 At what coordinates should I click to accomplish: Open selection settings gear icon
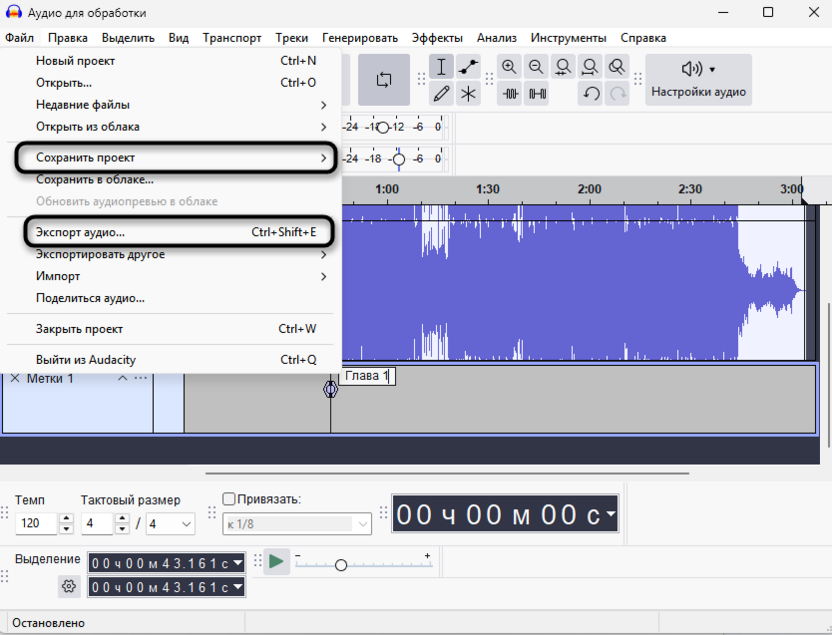click(69, 587)
